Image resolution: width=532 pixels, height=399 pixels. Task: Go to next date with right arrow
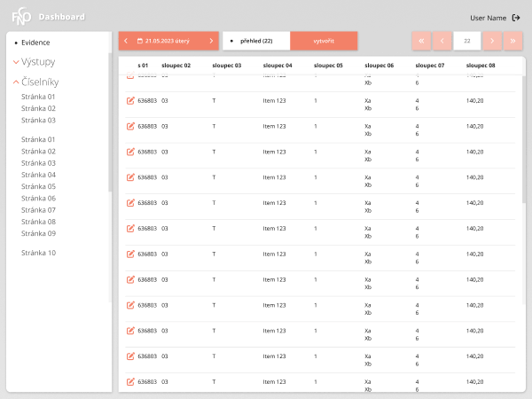point(211,41)
